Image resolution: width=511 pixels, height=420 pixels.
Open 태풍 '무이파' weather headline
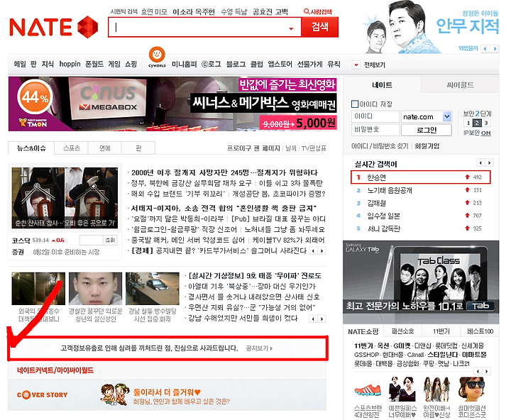(x=255, y=276)
